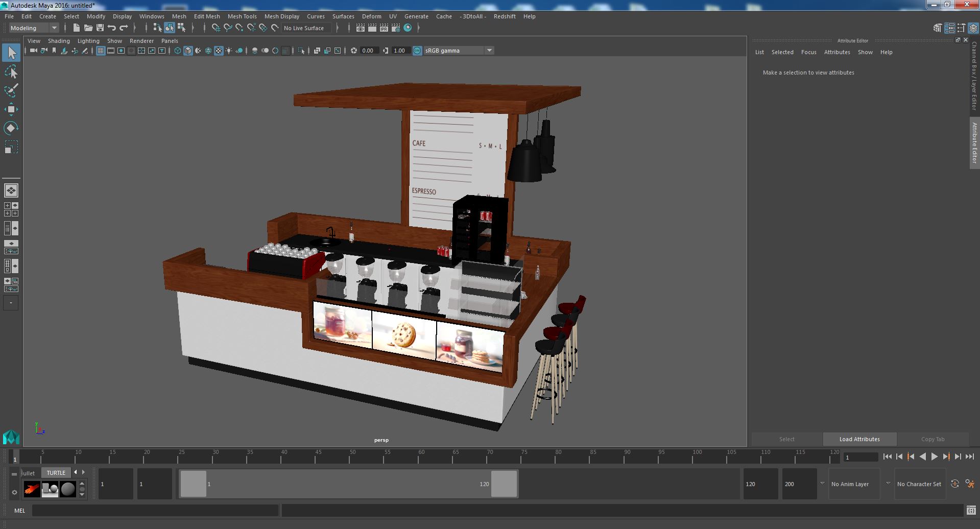Expand the playback range end options arrow

pyautogui.click(x=822, y=484)
